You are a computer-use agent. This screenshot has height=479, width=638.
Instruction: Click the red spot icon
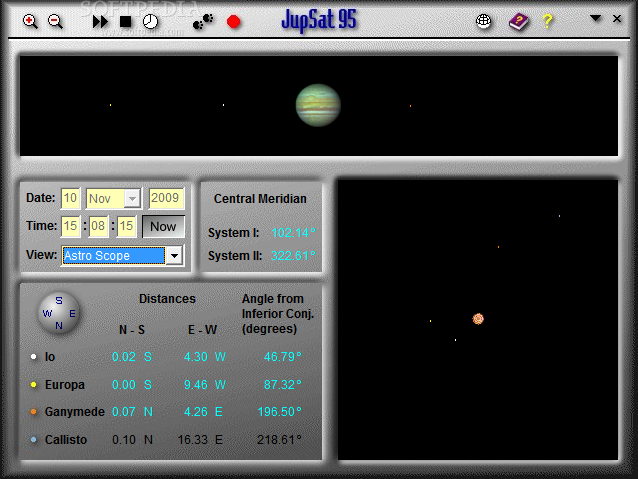pyautogui.click(x=234, y=22)
